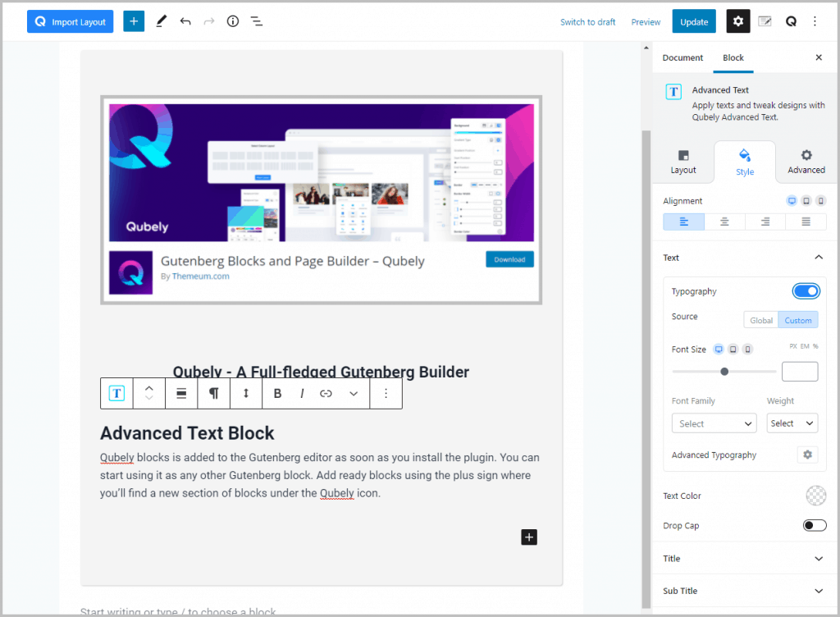This screenshot has height=617, width=840.
Task: Click the Advanced Text Block heading
Action: 187,432
